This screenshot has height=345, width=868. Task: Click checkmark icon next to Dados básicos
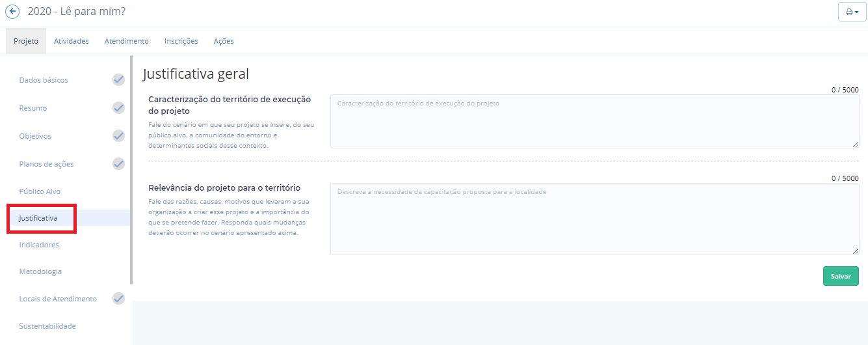tap(118, 80)
